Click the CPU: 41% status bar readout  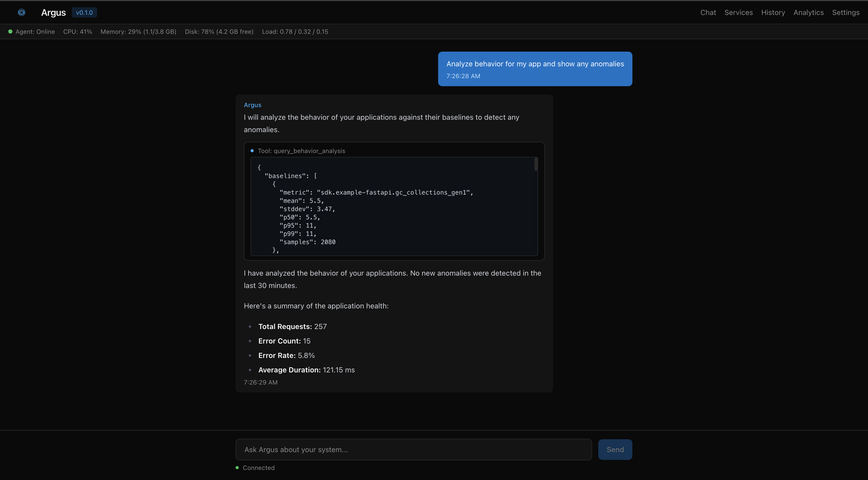point(78,32)
